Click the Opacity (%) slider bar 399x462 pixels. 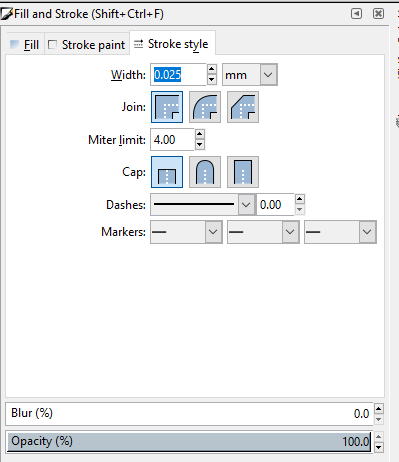(189, 441)
